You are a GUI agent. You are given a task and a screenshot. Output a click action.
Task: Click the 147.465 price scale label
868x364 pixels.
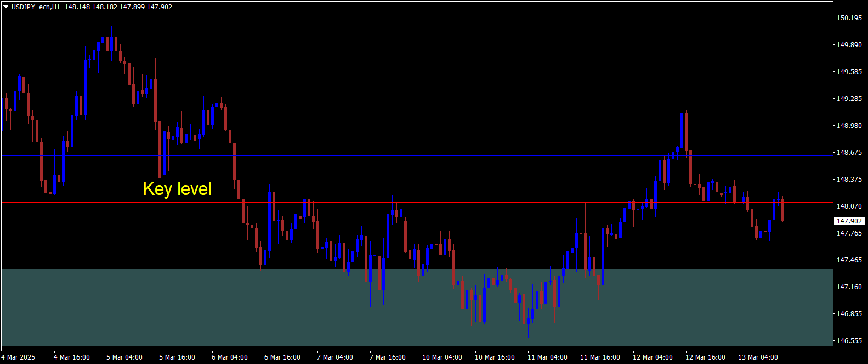849,260
